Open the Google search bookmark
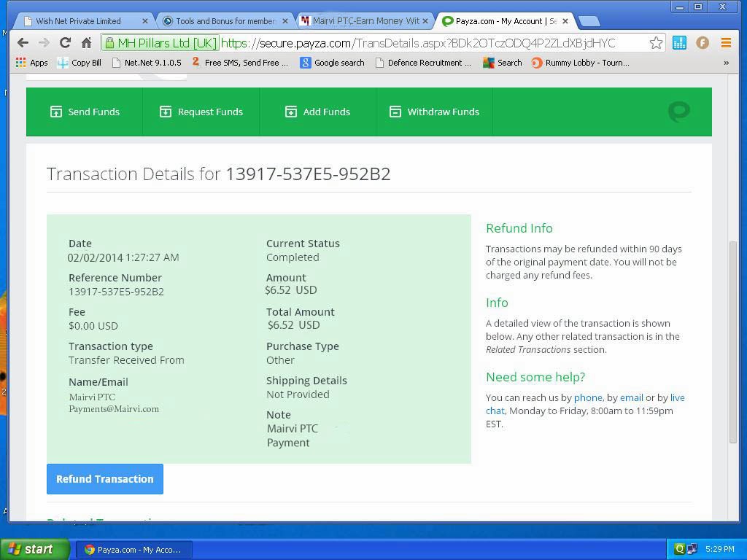This screenshot has width=747, height=560. tap(332, 63)
